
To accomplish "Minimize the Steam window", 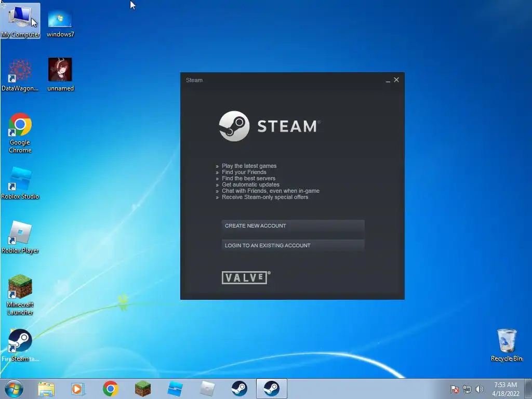I will pos(388,81).
